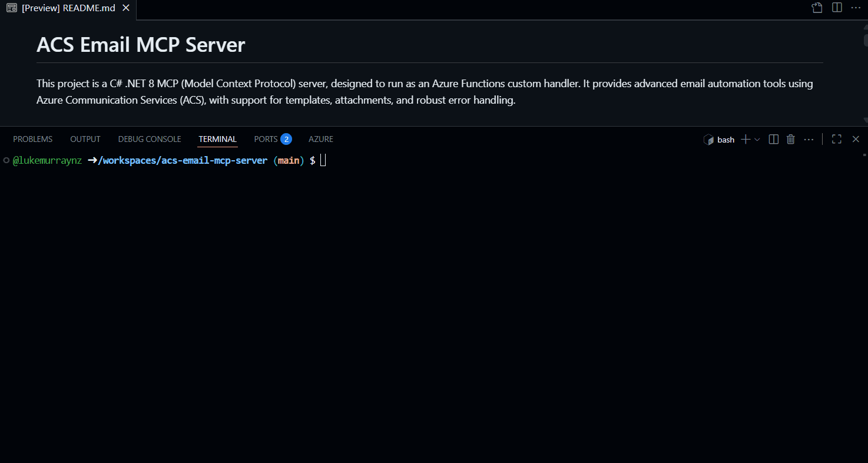Click the @lukemurraynz username in terminal

coord(47,160)
